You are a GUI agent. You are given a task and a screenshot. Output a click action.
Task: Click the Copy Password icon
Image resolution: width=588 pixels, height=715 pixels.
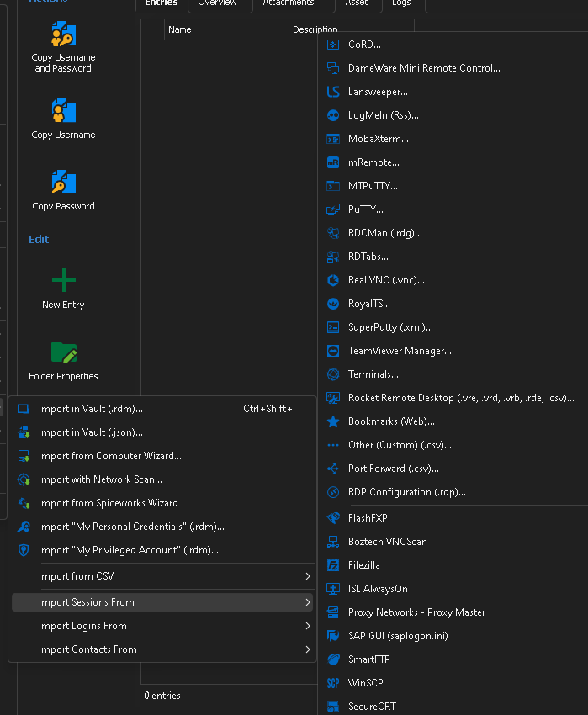click(63, 182)
